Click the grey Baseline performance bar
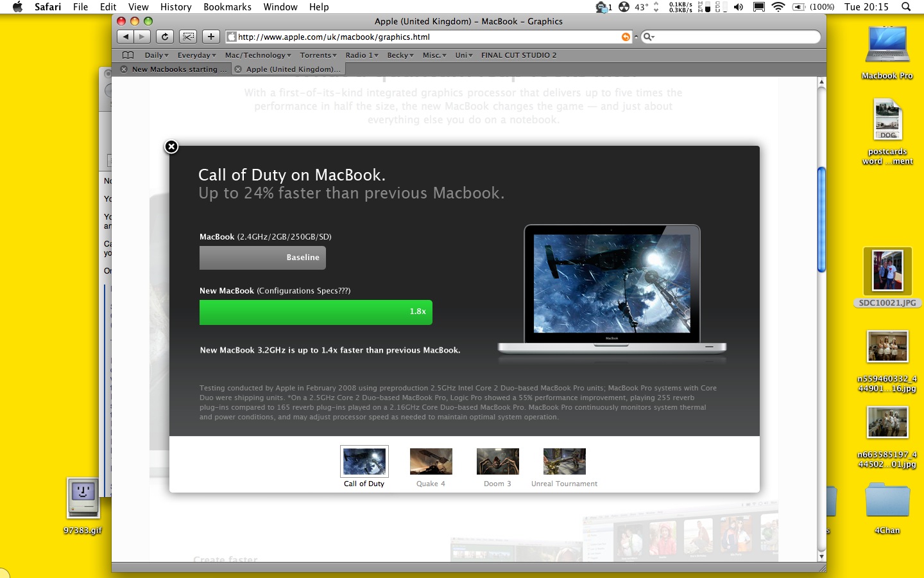Image resolution: width=924 pixels, height=578 pixels. pyautogui.click(x=262, y=258)
